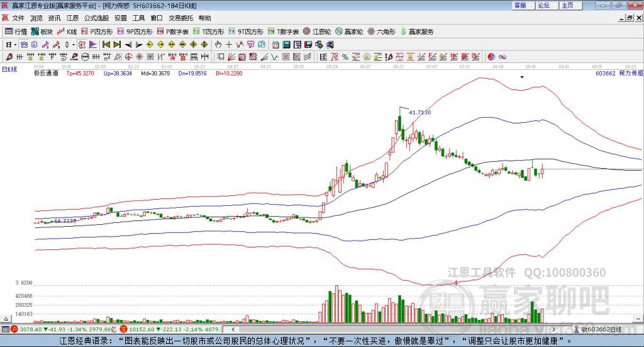
Task: Open 赢家服务 with the dollar icon
Action: (x=417, y=31)
